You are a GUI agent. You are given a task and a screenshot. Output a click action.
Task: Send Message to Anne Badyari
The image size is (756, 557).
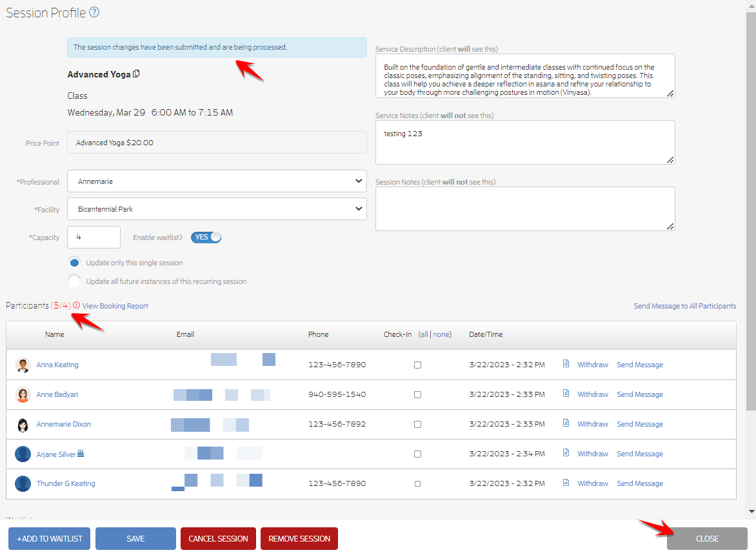[640, 394]
